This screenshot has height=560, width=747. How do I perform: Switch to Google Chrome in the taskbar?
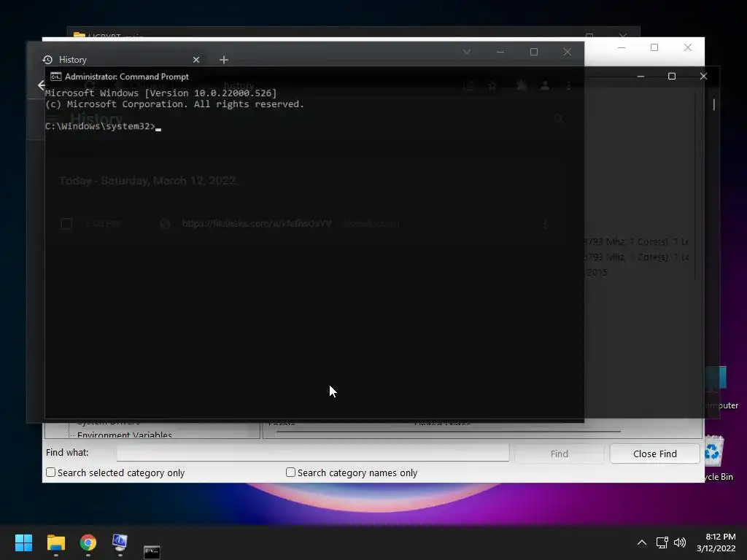(x=88, y=542)
